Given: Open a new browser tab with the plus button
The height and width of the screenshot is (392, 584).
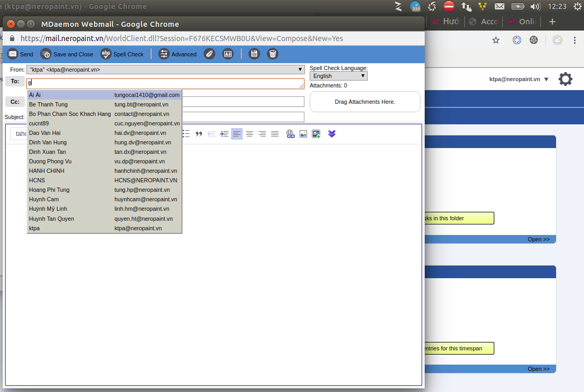Looking at the screenshot, I should [551, 22].
